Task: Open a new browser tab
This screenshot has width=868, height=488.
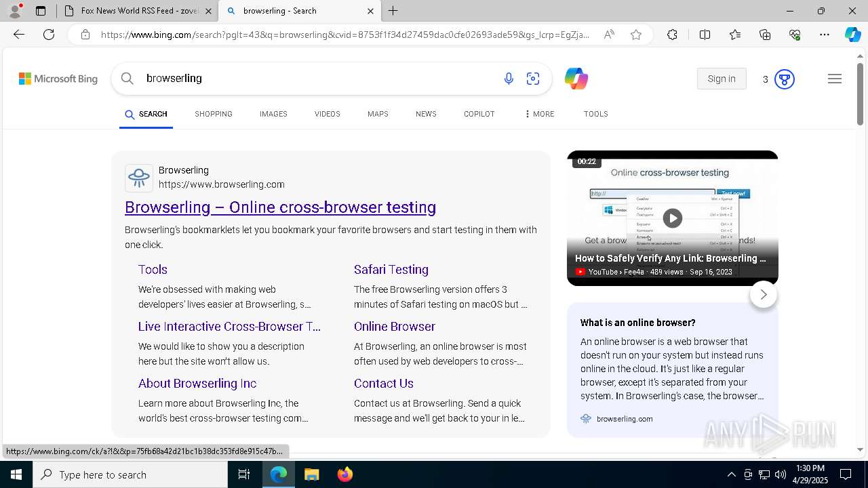Action: [393, 11]
